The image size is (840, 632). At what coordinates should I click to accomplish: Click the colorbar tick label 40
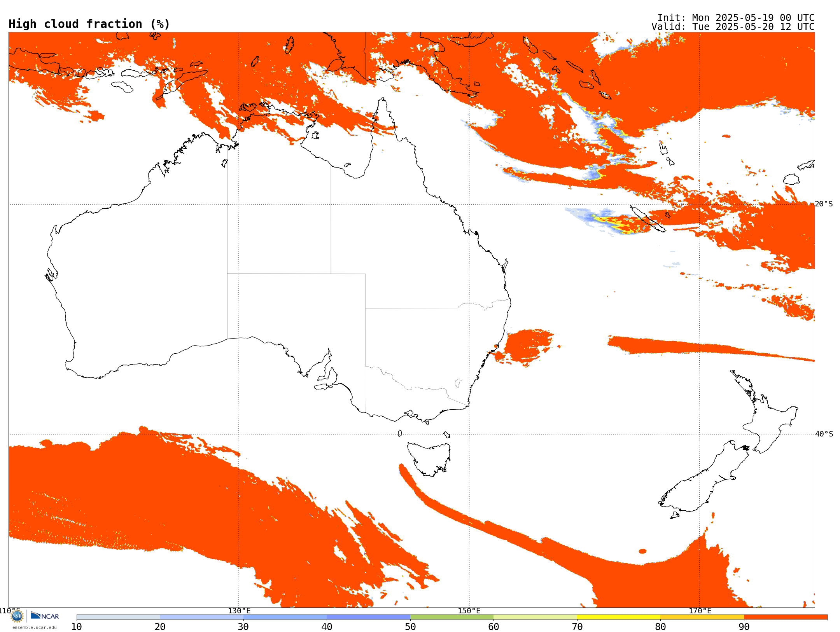point(327,627)
